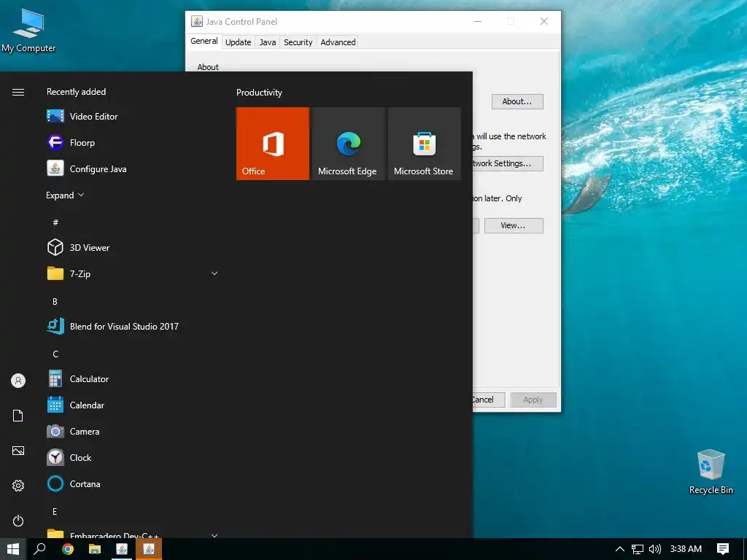Open the 7-Zip folder entry
747x560 pixels.
133,274
